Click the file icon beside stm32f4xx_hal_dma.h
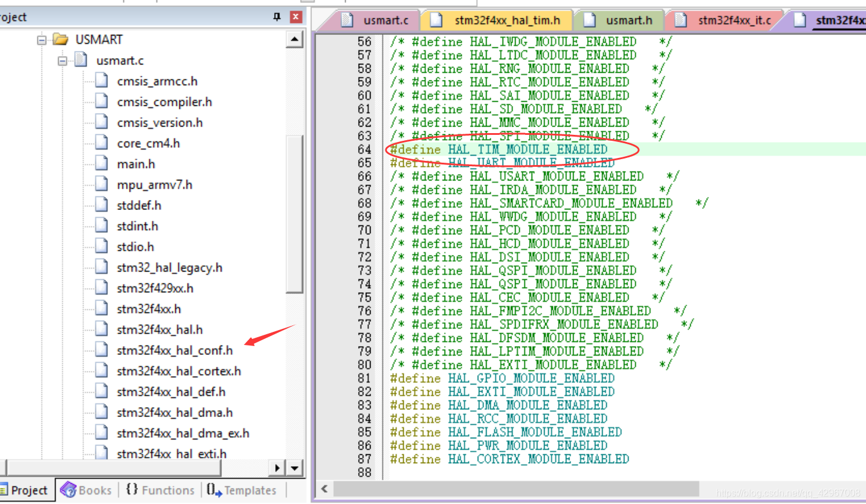The height and width of the screenshot is (504, 866). point(102,412)
